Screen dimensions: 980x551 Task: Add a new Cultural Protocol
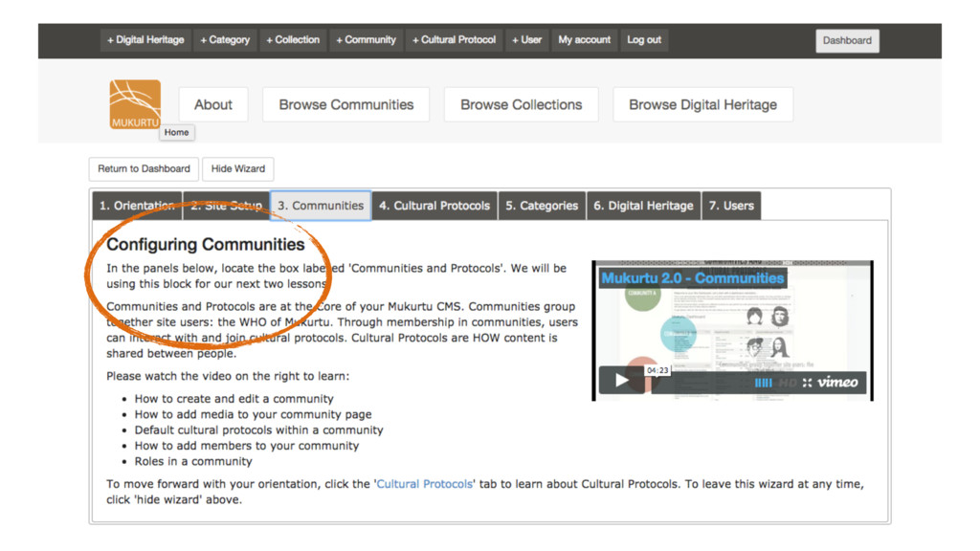454,40
